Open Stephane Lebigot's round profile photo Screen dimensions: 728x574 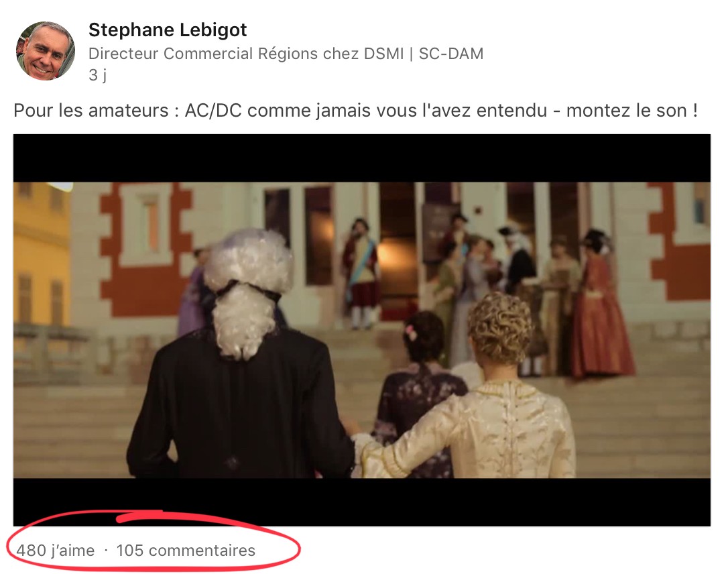click(x=46, y=50)
